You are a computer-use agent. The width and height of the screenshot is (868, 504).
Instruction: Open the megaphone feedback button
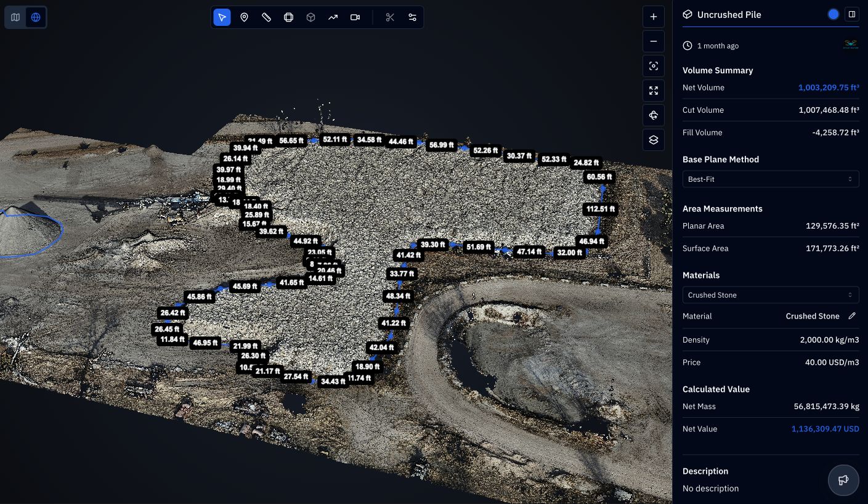843,480
